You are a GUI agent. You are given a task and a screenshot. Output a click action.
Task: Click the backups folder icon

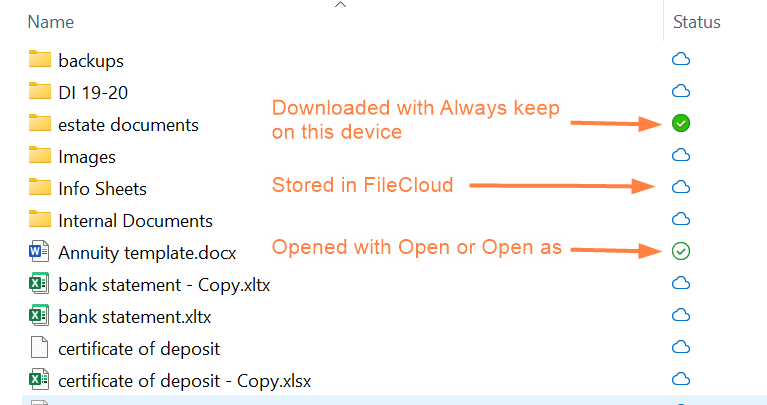pos(40,60)
